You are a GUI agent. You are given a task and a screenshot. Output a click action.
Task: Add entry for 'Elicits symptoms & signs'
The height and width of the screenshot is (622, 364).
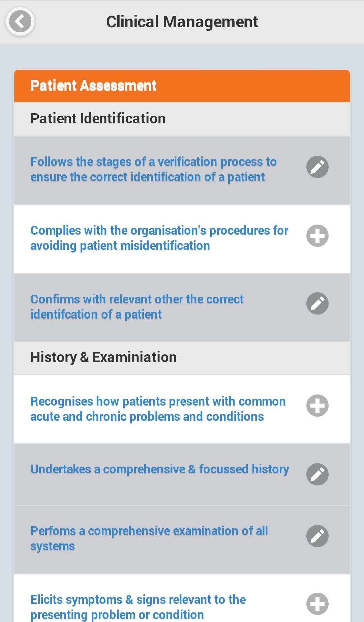(317, 604)
